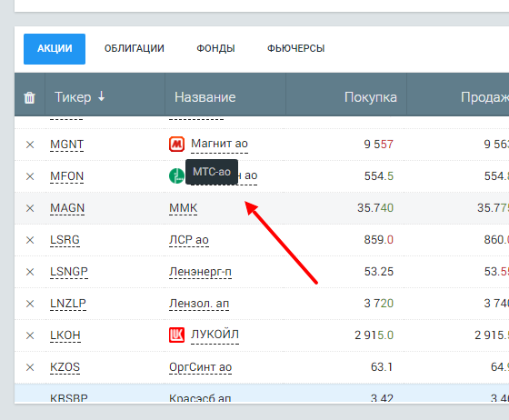Open the ЛСР ао name link
This screenshot has width=509, height=420.
pos(189,240)
